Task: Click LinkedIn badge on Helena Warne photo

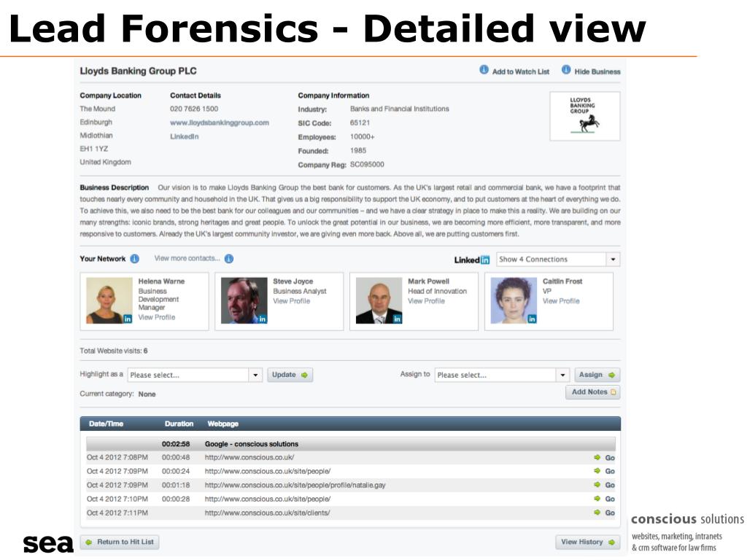Action: [127, 319]
